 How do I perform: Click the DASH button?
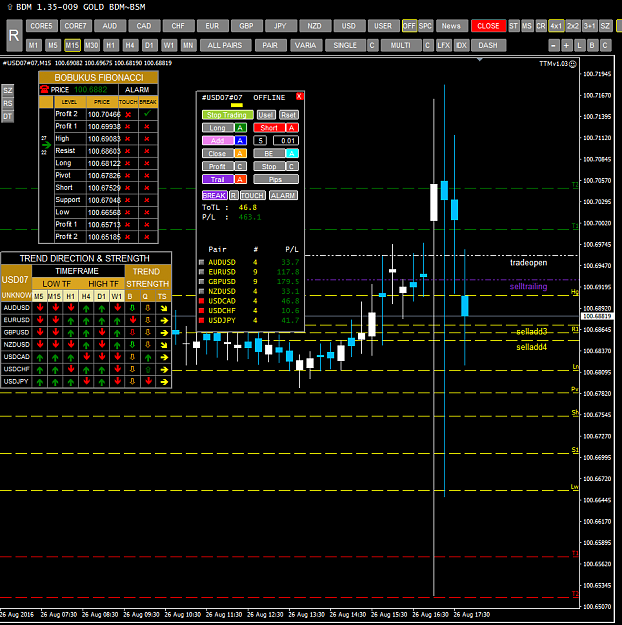click(x=488, y=45)
